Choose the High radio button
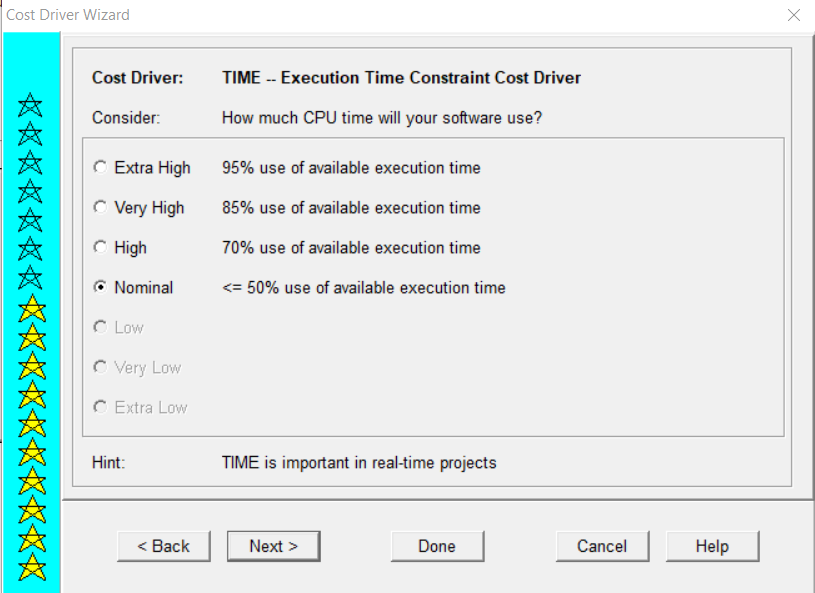Screen dimensions: 815x593 tap(100, 247)
